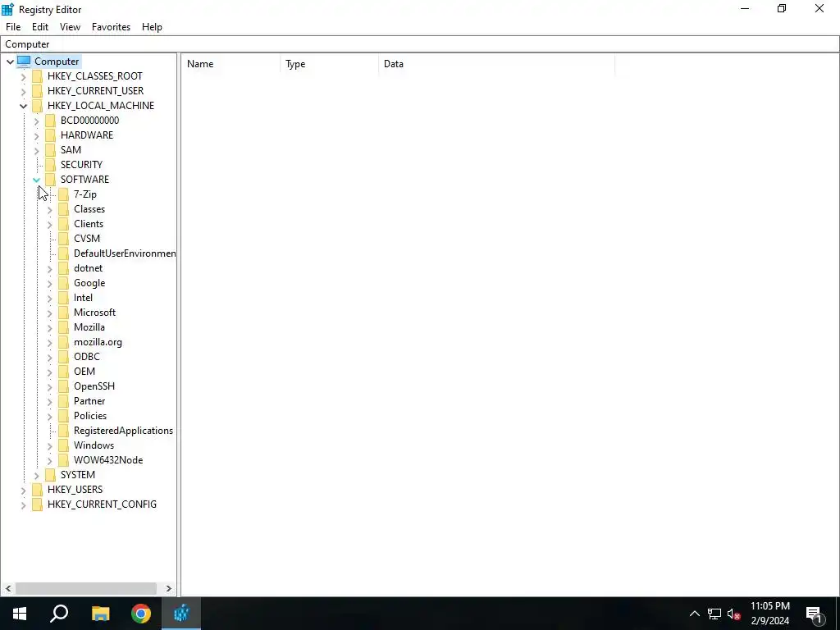This screenshot has width=840, height=630.
Task: Select the Partner key
Action: (89, 400)
